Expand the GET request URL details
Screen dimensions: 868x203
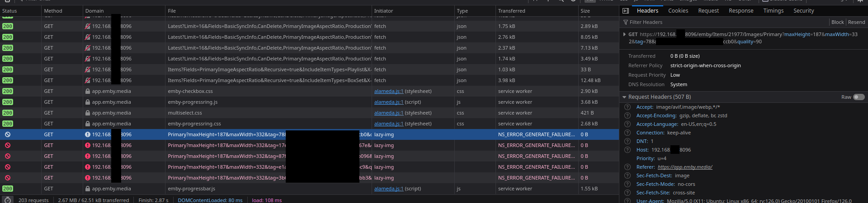click(624, 34)
